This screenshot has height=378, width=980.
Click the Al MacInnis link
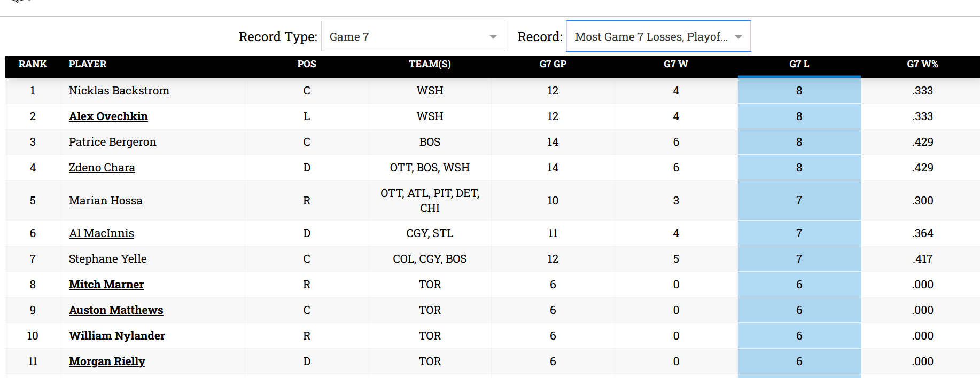coord(101,233)
